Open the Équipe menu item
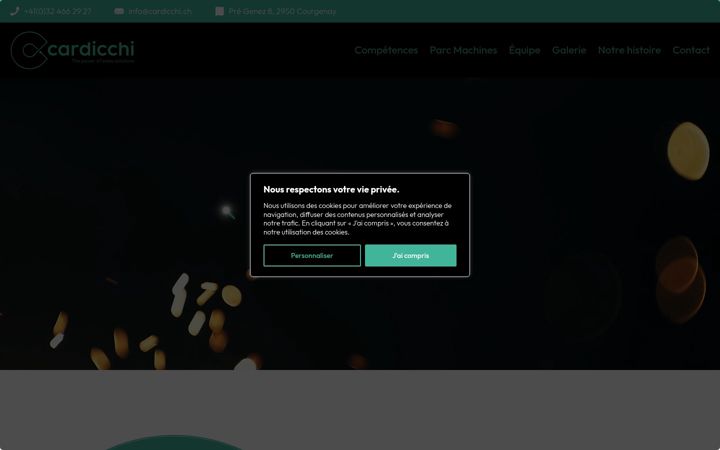 click(x=524, y=50)
